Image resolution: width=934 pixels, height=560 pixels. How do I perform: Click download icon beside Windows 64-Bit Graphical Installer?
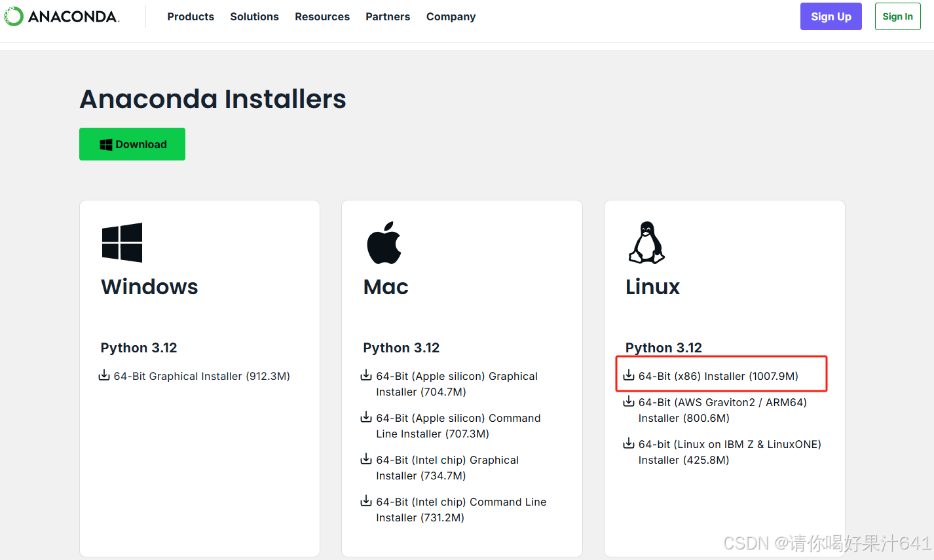coord(104,375)
